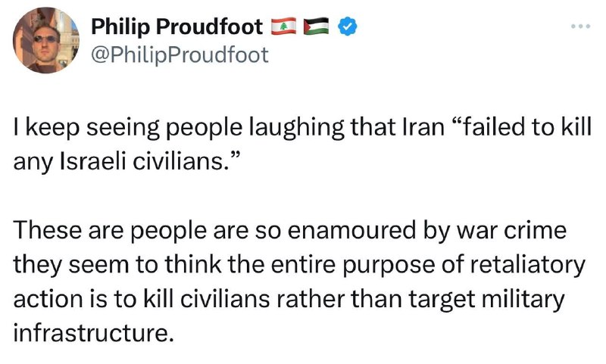This screenshot has width=606, height=364.
Task: Go to the @PhilipProudfoot handle
Action: (x=180, y=54)
